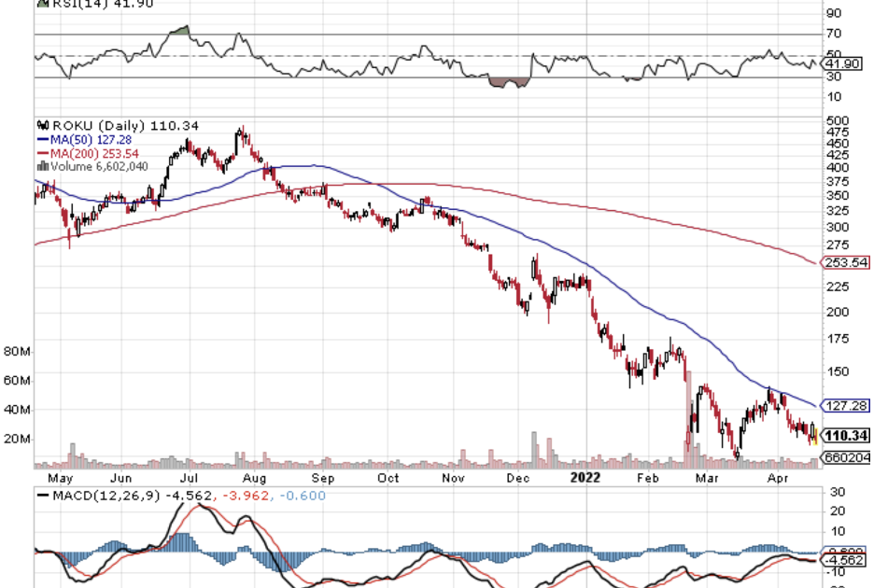Select the MA(50) 127.28 legend label

click(x=92, y=139)
